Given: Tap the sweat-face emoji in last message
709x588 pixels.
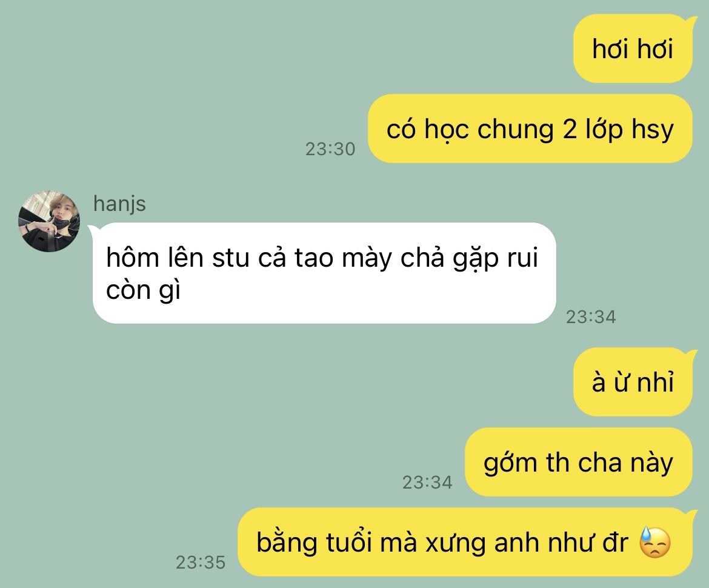Looking at the screenshot, I should pyautogui.click(x=655, y=542).
